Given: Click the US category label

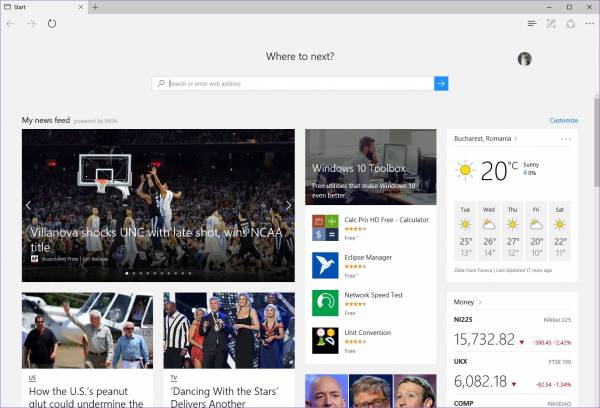Looking at the screenshot, I should click(x=32, y=378).
